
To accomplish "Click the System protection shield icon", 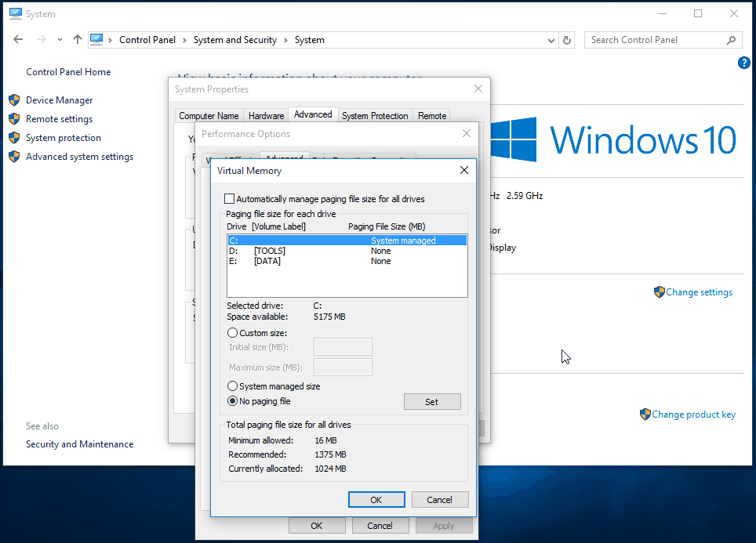I will [14, 137].
